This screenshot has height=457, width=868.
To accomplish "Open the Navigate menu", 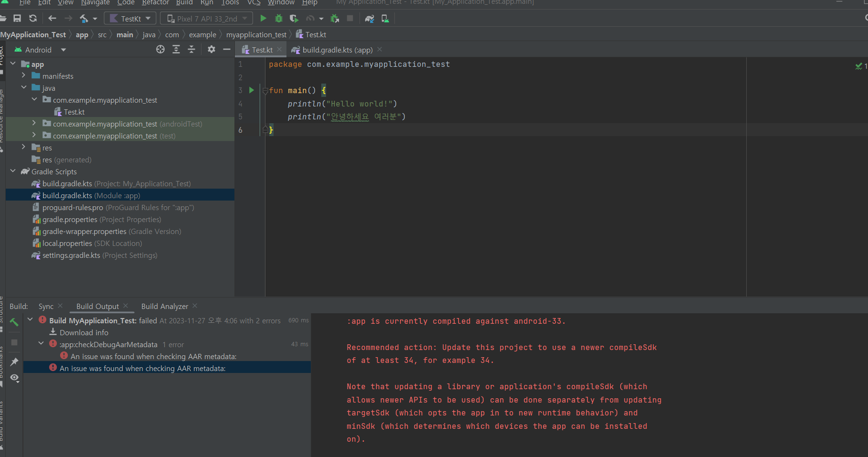I will (x=95, y=3).
